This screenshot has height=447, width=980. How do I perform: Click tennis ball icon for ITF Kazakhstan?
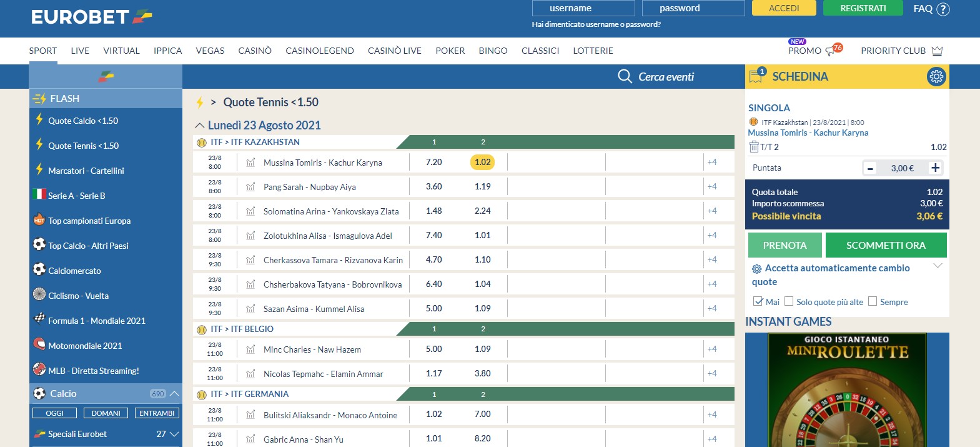click(x=202, y=143)
